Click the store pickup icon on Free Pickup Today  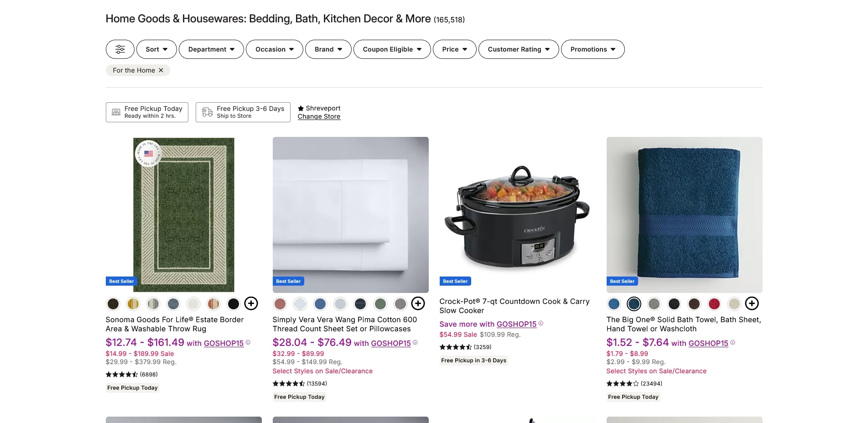click(x=116, y=112)
